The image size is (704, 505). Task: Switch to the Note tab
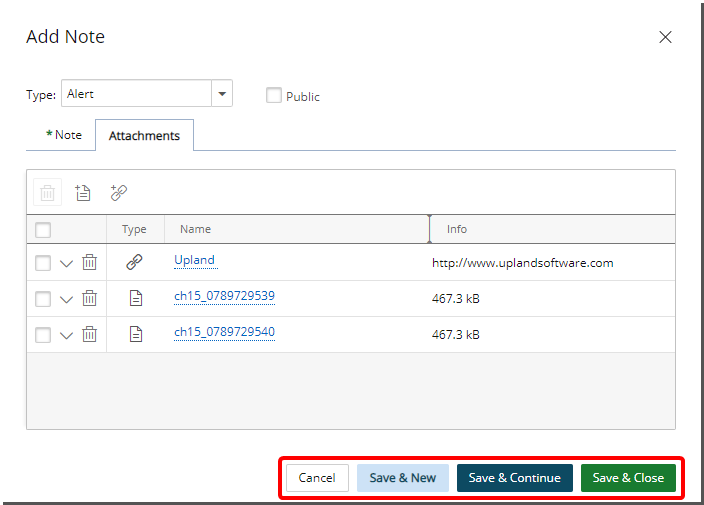point(64,135)
